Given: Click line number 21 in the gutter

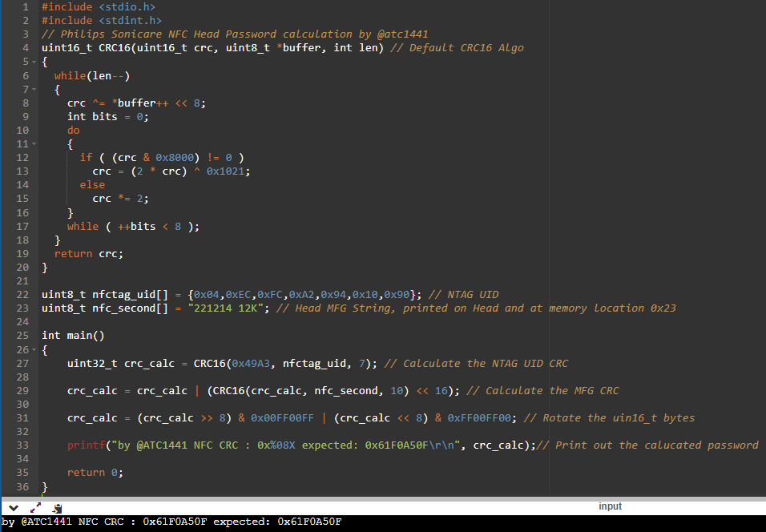Looking at the screenshot, I should (x=22, y=281).
